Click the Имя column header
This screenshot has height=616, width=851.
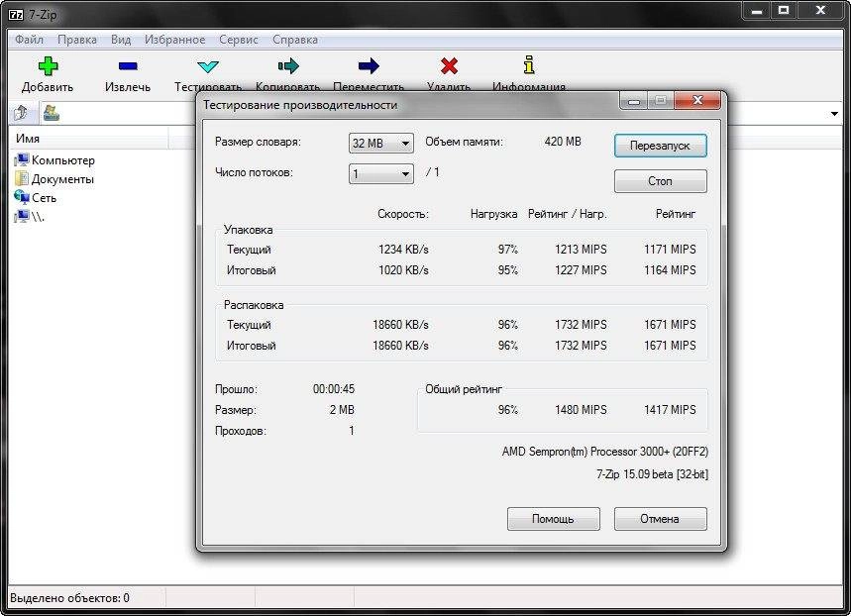tap(89, 139)
